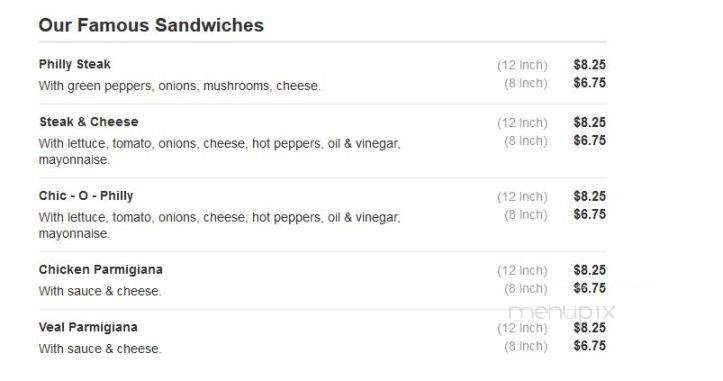
Task: Pick Chic - O - Philly 12 Inch price
Action: [x=589, y=196]
